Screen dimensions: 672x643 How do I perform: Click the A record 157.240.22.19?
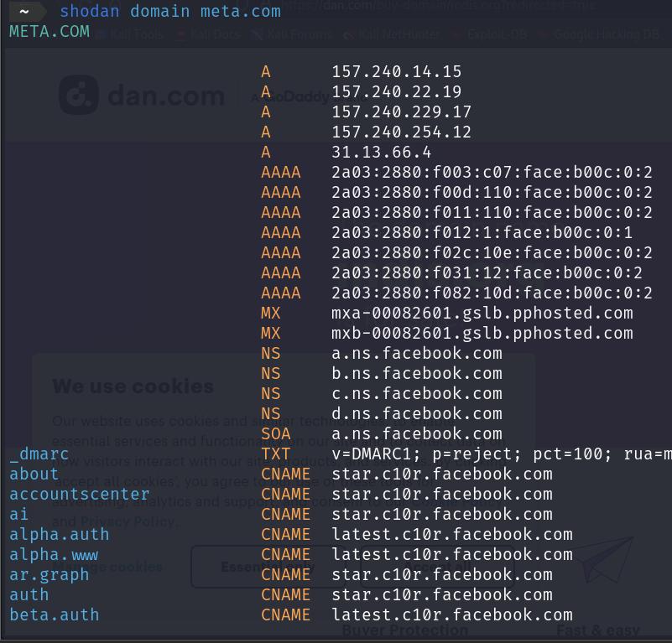tap(397, 91)
